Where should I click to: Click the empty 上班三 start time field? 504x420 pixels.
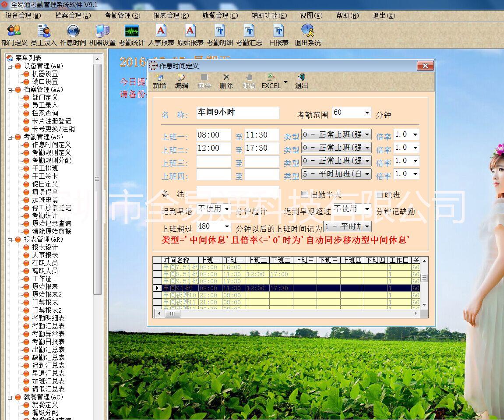(214, 161)
